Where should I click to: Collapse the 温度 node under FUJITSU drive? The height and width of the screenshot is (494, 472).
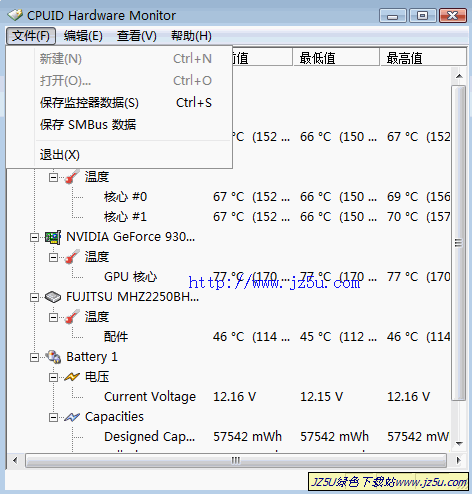[53, 317]
